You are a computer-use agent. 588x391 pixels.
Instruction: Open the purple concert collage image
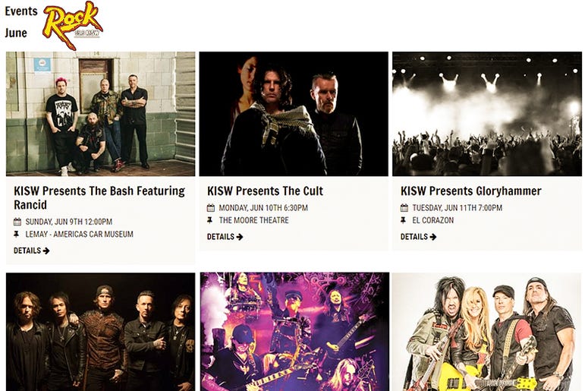294,332
